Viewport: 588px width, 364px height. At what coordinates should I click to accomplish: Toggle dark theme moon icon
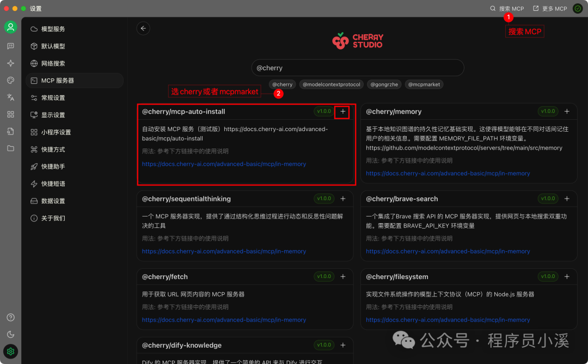(x=10, y=335)
